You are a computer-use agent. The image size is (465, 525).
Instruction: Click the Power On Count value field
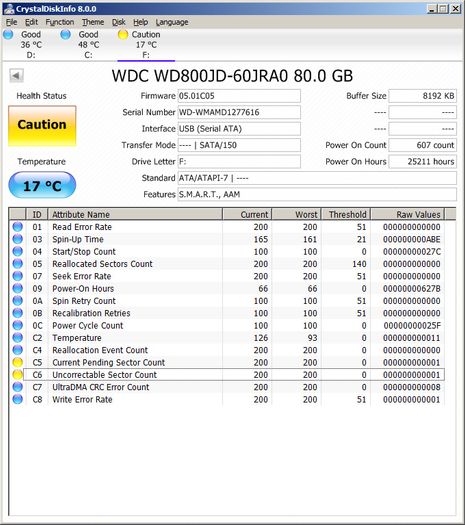coord(422,145)
